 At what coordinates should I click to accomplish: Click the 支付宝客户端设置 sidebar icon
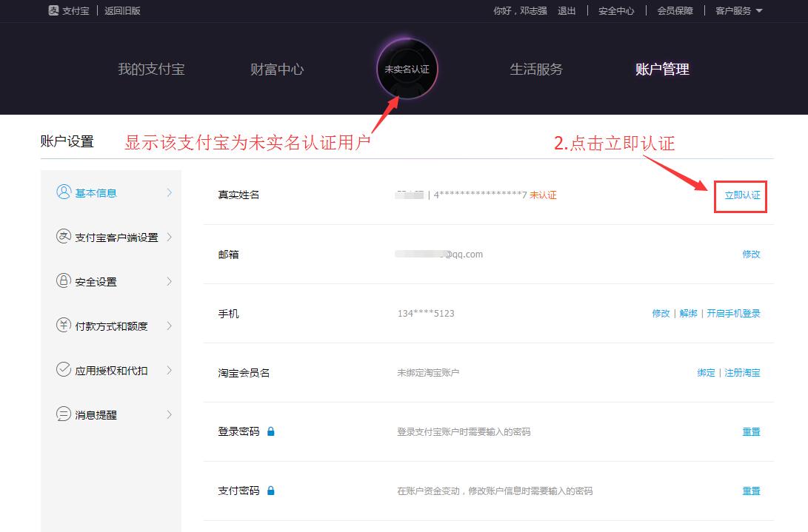[64, 236]
